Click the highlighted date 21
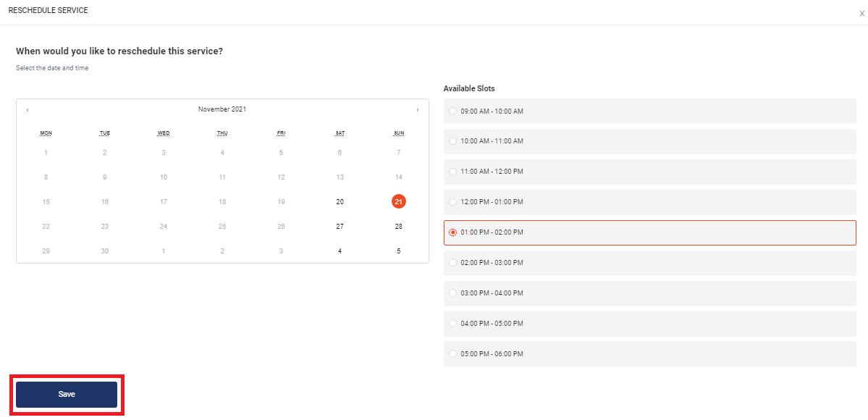The width and height of the screenshot is (868, 420). pyautogui.click(x=398, y=201)
